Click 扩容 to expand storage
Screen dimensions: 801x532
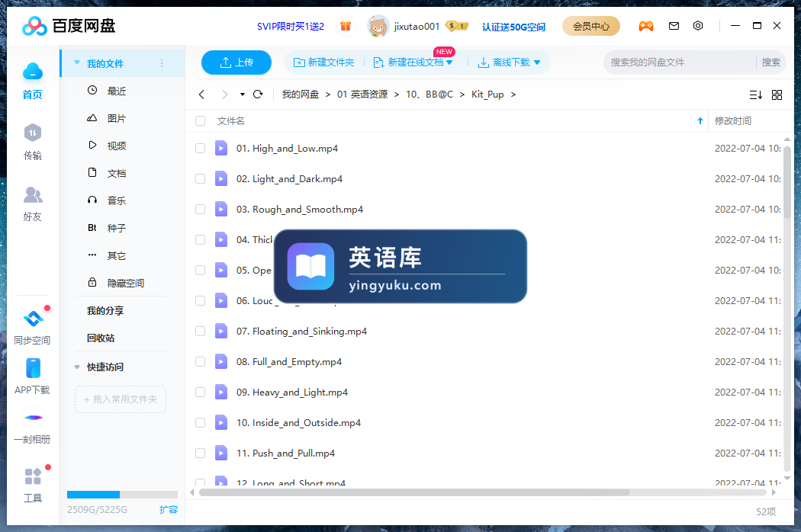coord(169,510)
